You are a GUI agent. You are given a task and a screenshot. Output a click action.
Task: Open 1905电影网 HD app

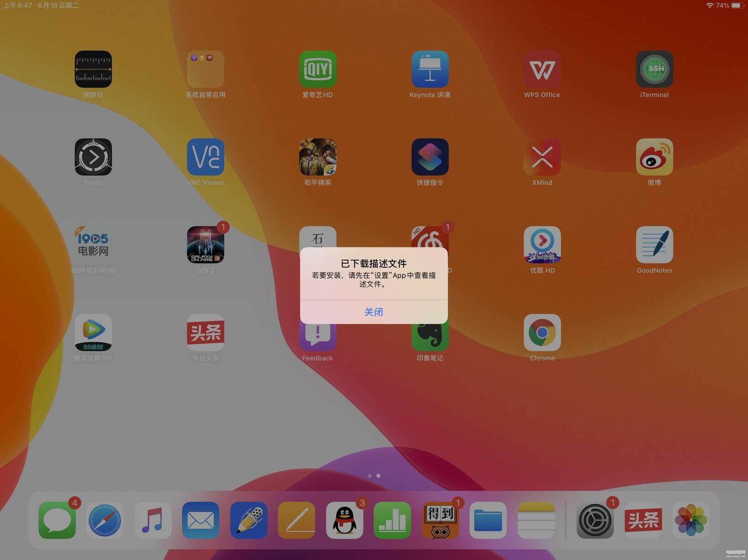93,245
